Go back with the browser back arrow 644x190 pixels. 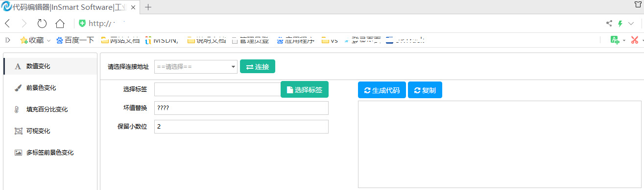point(7,23)
